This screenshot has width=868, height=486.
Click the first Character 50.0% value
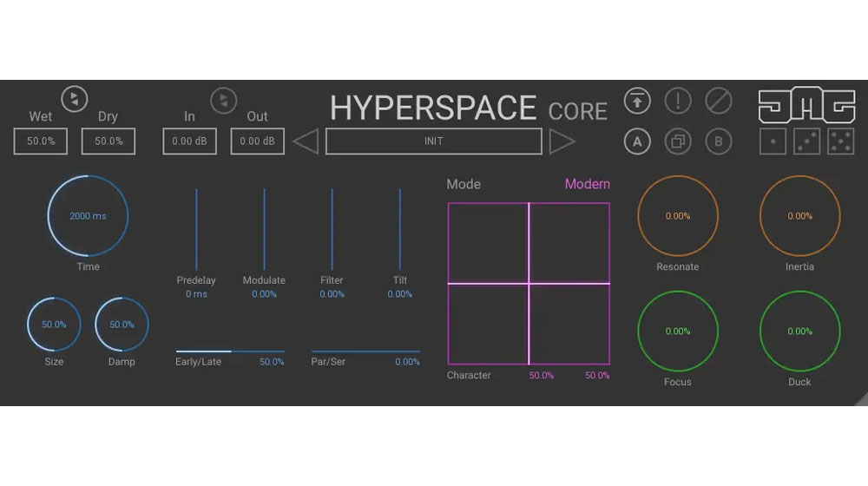[x=542, y=375]
